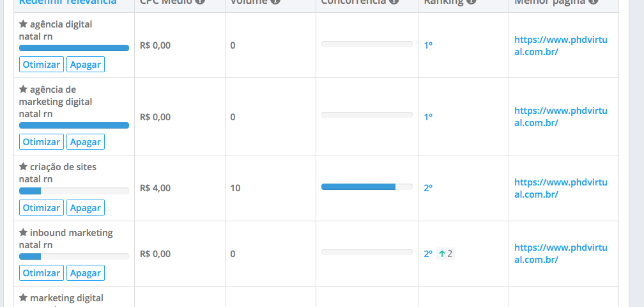Toggle star next to marketing digital keyword
Viewport: 644px width, 307px height.
click(23, 297)
